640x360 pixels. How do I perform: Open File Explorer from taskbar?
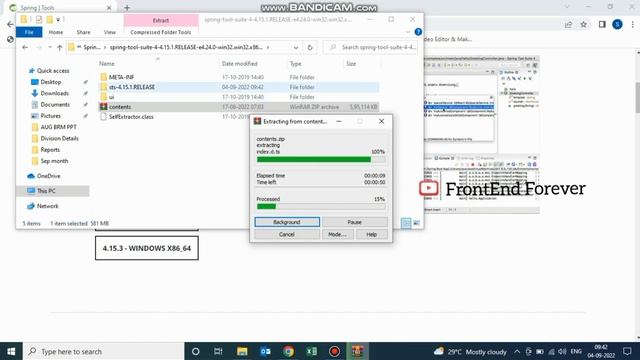pos(242,351)
